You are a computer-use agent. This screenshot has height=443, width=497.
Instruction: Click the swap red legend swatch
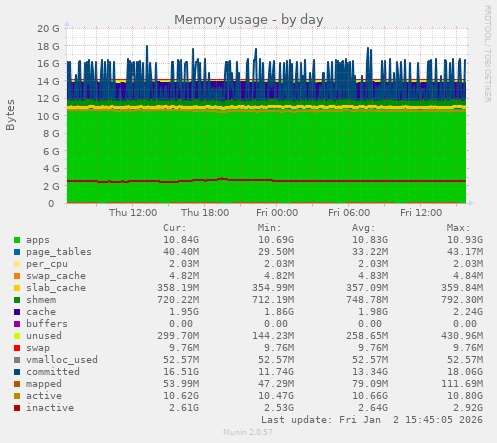click(x=17, y=348)
